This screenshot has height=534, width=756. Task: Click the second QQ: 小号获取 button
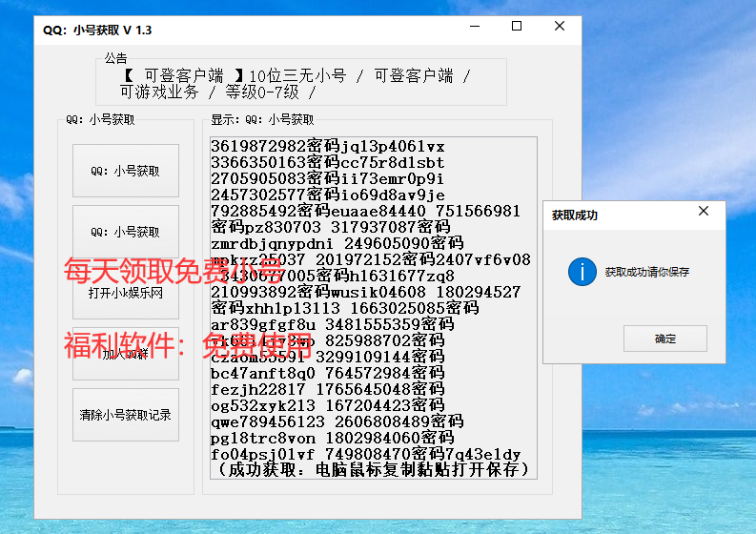125,232
